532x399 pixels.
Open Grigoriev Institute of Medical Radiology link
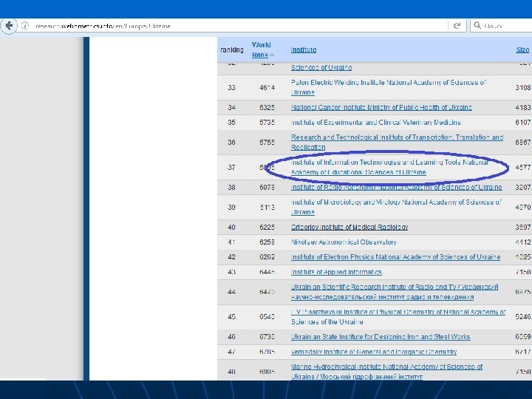349,228
